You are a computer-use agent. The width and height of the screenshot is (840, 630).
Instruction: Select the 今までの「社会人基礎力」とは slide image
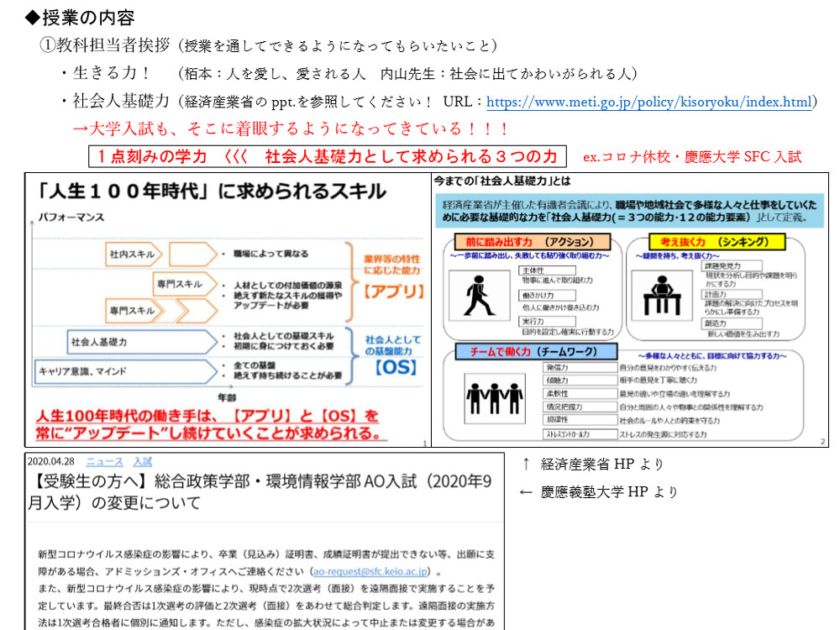(x=630, y=310)
